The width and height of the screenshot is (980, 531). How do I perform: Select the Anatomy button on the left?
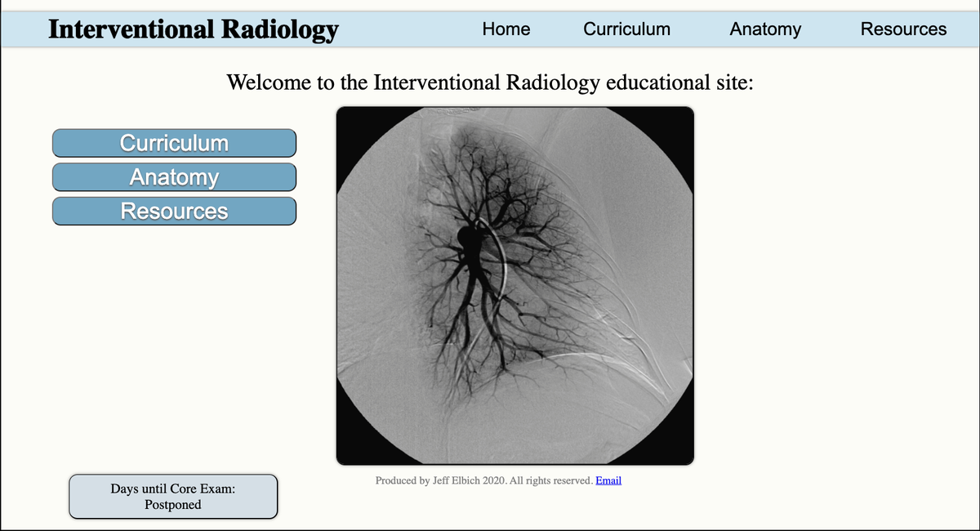pos(173,176)
